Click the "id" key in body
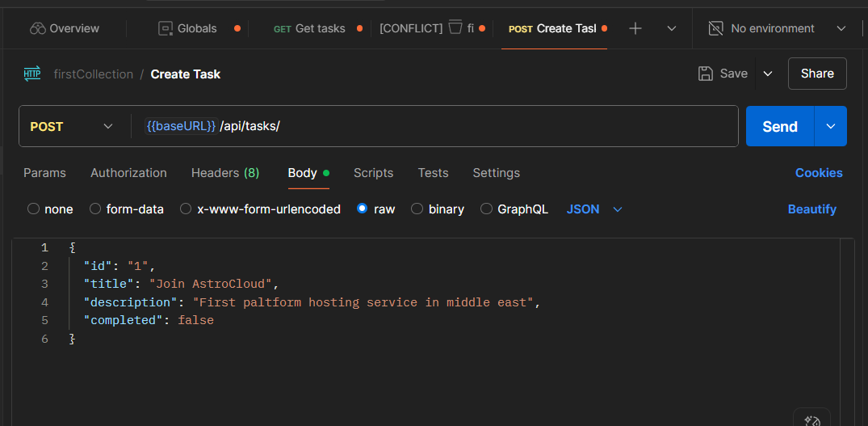 99,266
